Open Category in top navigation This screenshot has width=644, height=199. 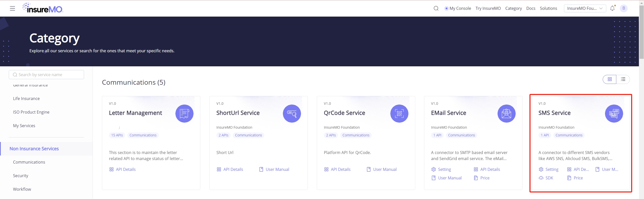(x=513, y=8)
